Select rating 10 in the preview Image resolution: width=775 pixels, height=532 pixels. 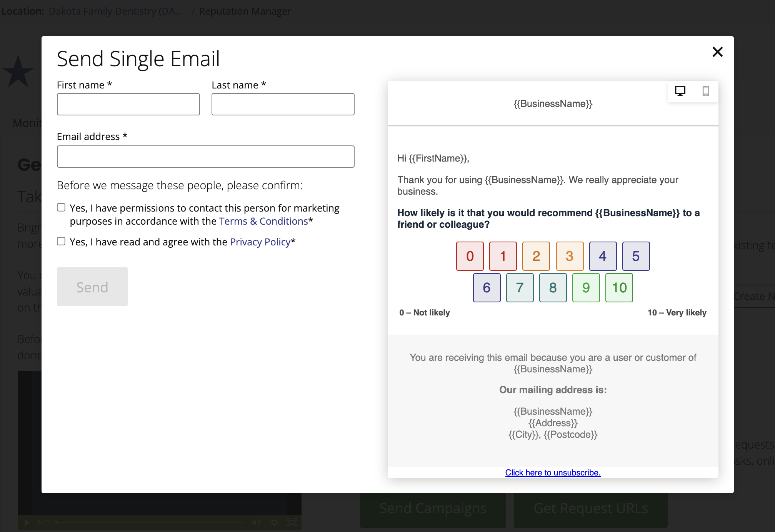pos(619,288)
